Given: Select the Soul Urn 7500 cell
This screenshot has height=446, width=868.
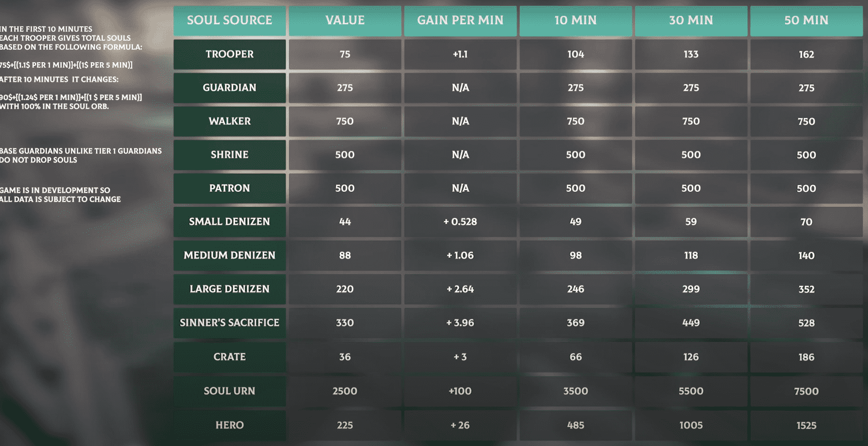Looking at the screenshot, I should coord(806,391).
